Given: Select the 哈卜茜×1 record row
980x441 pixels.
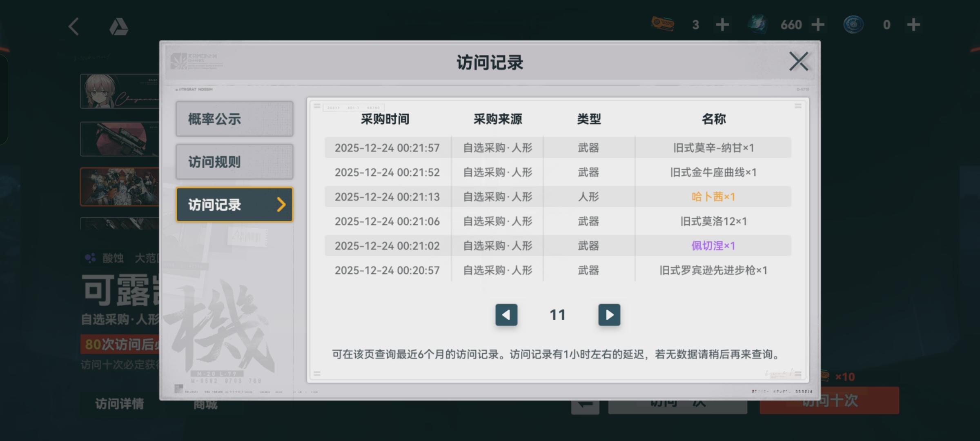Looking at the screenshot, I should pos(713,197).
